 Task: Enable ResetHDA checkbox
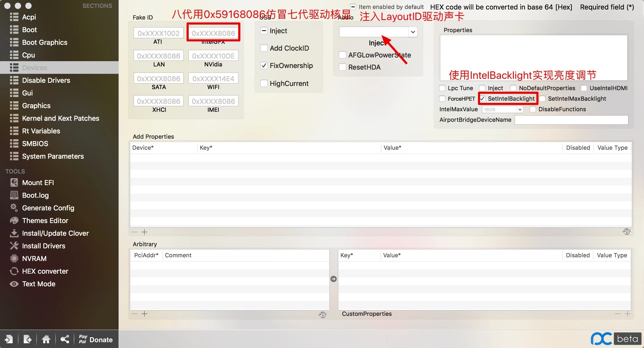(x=343, y=67)
